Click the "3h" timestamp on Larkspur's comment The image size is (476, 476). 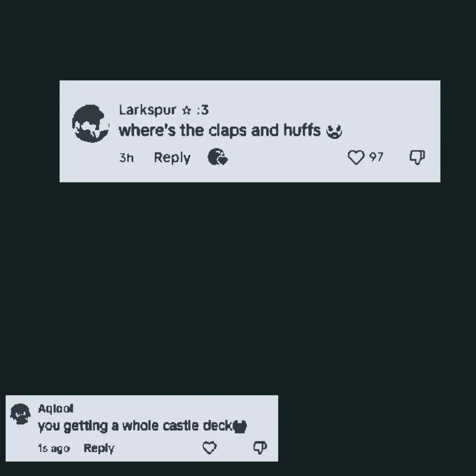pos(126,158)
